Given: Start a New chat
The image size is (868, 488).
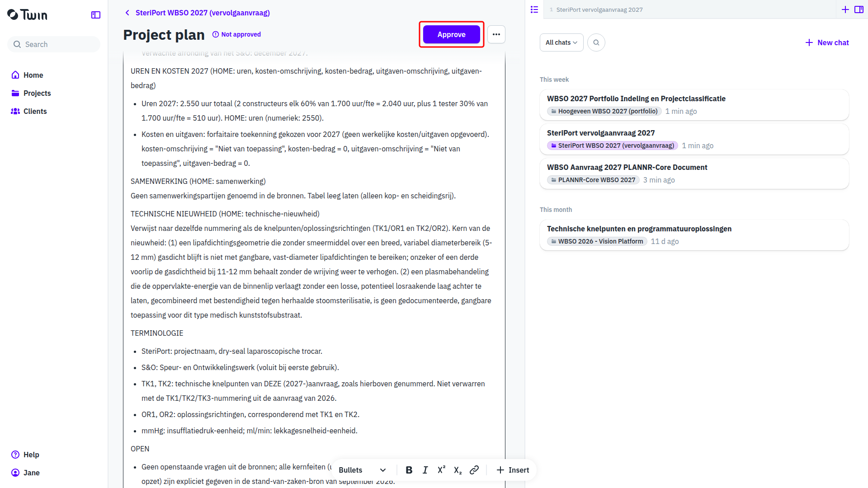Looking at the screenshot, I should [827, 42].
